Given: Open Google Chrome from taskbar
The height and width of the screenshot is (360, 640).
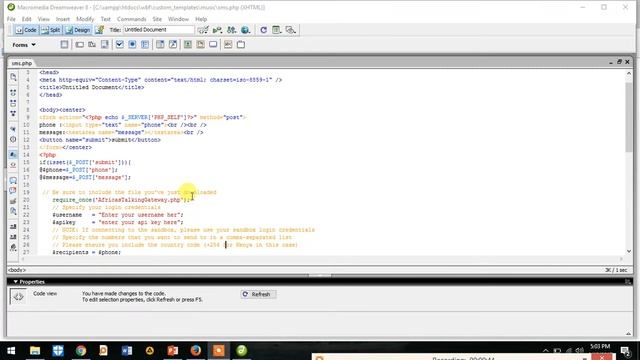Looking at the screenshot, I should point(81,351).
